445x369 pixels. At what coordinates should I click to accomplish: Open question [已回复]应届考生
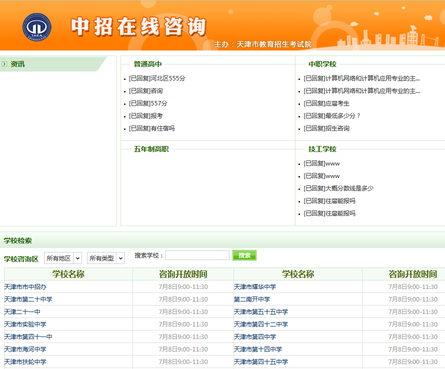pos(326,103)
